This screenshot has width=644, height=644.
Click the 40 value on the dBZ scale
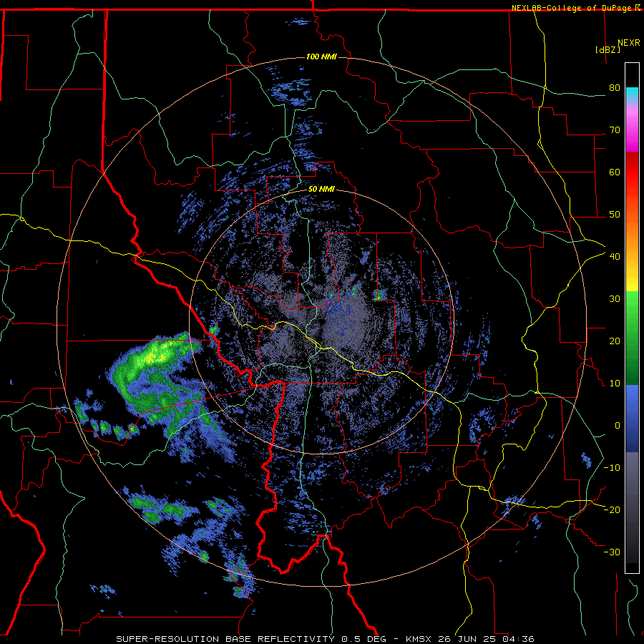(x=615, y=257)
